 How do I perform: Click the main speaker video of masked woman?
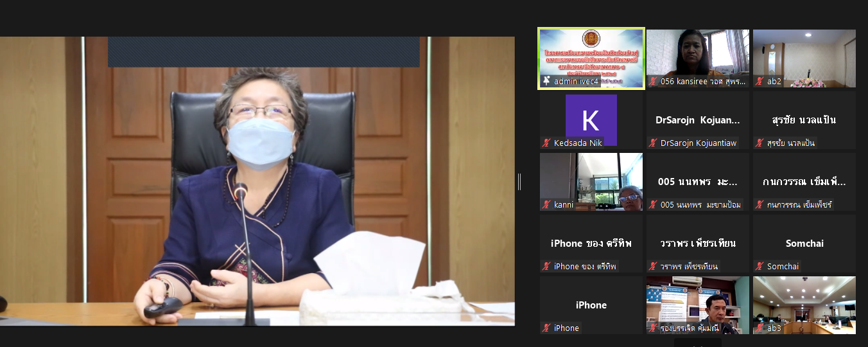click(257, 181)
